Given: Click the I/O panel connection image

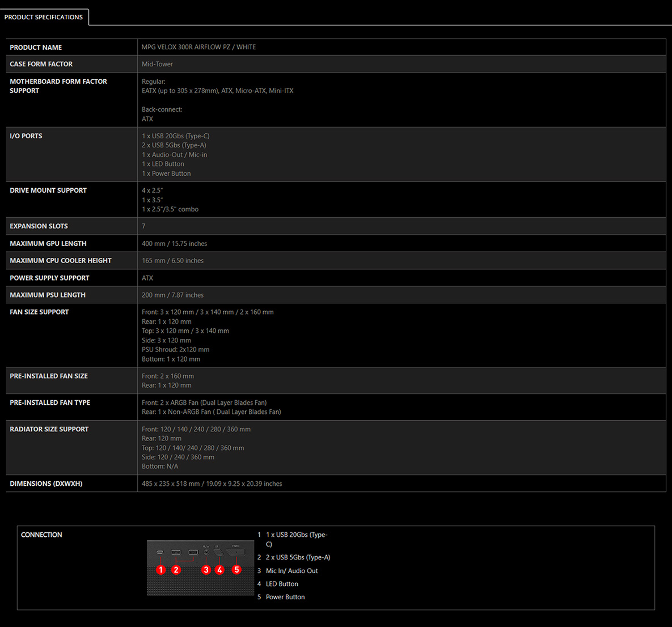Looking at the screenshot, I should point(200,568).
